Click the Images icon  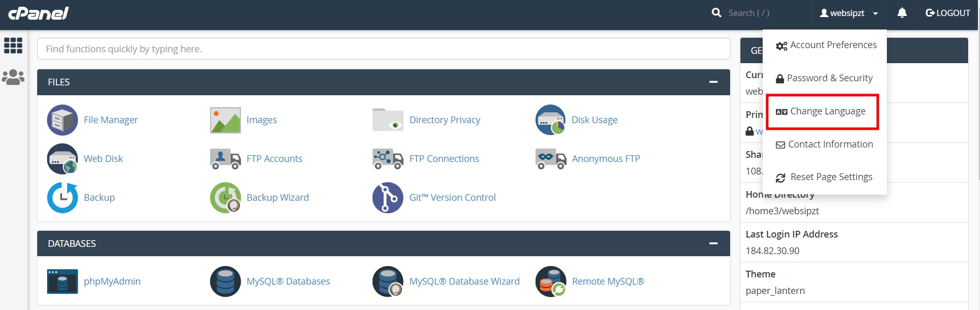coord(225,120)
